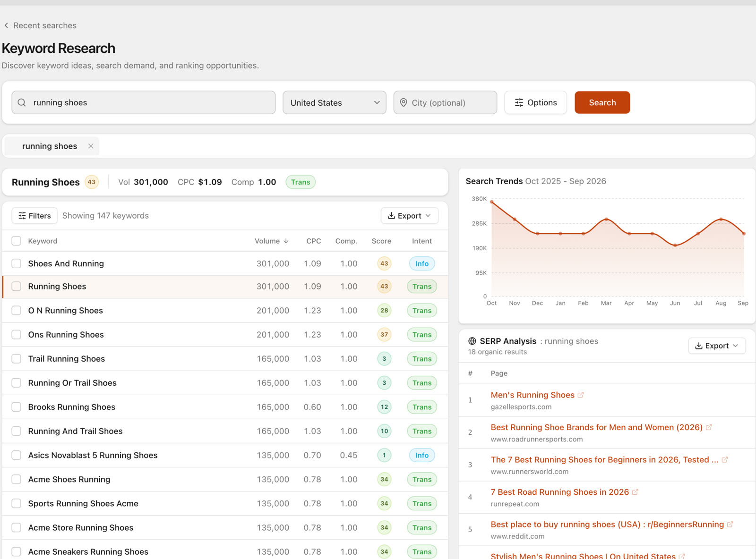Focus the City (optional) input field
Image resolution: width=756 pixels, height=559 pixels.
point(445,102)
